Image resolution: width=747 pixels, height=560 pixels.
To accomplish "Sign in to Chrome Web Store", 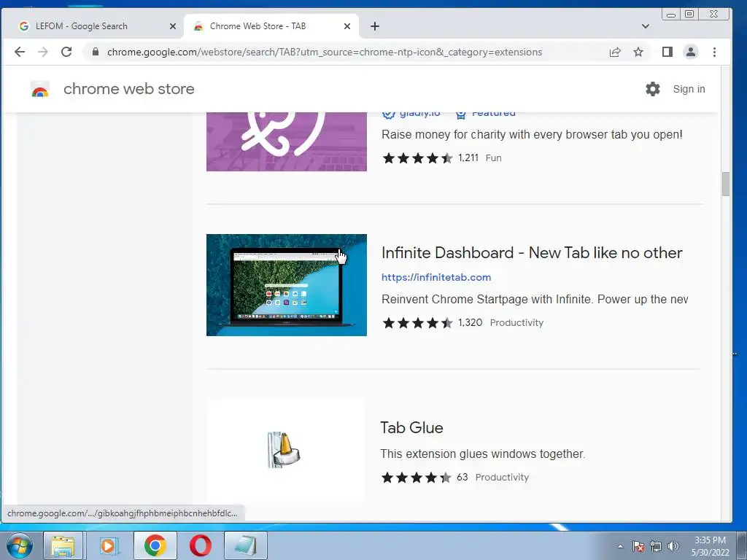I will [689, 89].
